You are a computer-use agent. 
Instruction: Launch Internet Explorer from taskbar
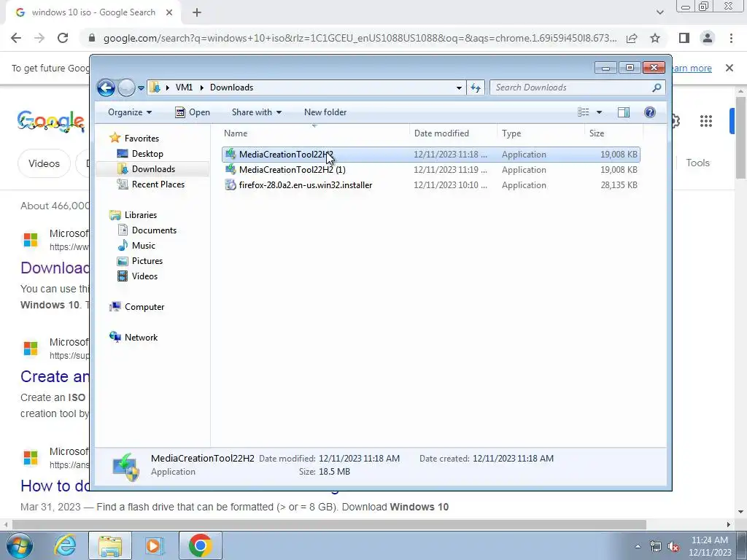click(65, 545)
